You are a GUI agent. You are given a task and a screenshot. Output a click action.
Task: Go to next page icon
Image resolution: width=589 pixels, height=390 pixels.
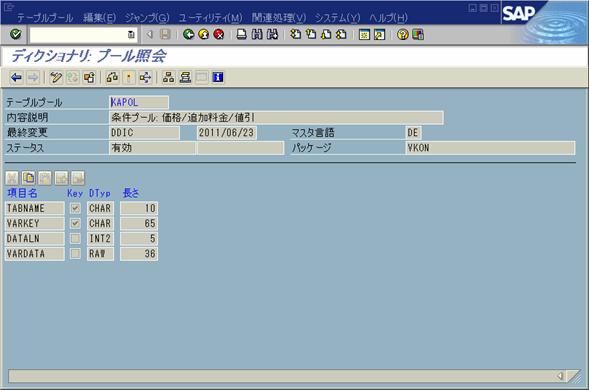point(326,35)
